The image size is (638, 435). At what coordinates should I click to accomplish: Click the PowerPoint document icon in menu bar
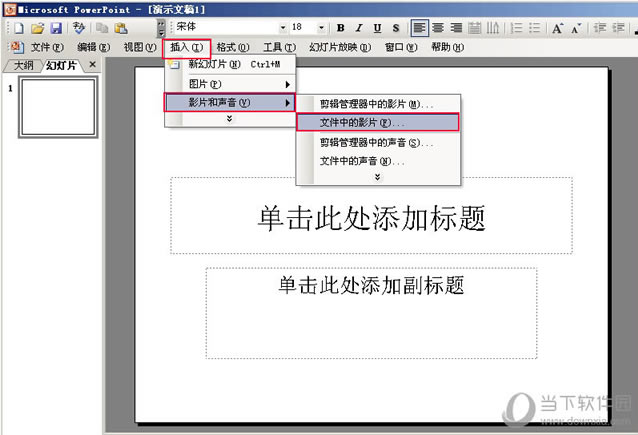(17, 47)
